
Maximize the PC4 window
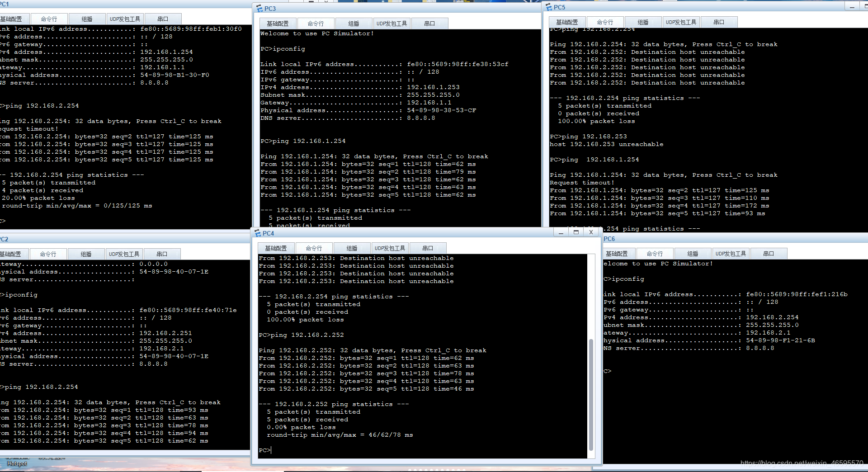(x=576, y=232)
